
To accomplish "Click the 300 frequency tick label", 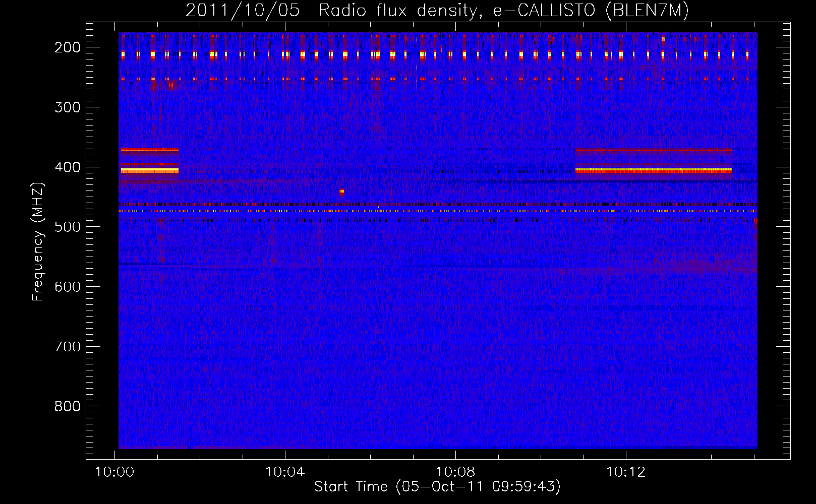I will (68, 107).
